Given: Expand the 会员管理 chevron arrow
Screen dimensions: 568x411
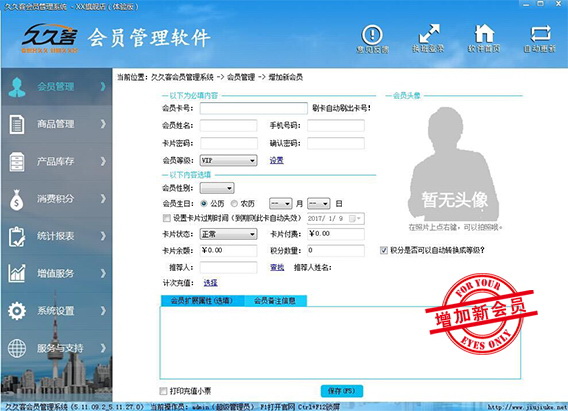Looking at the screenshot, I should (103, 87).
